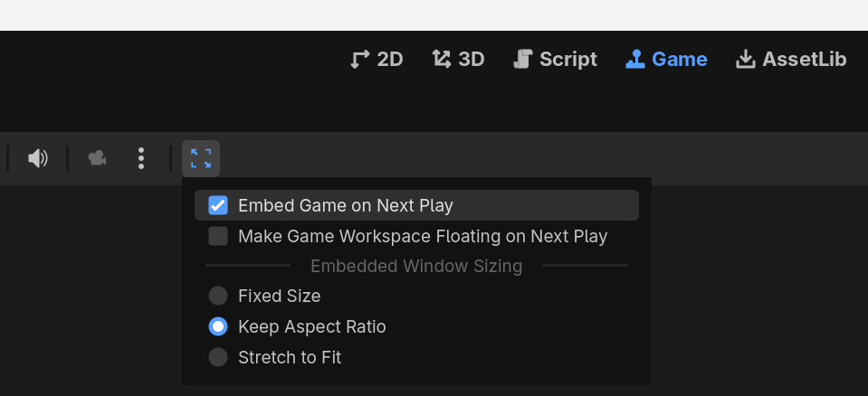Enable Make Game Workspace Floating checkbox

coord(218,236)
